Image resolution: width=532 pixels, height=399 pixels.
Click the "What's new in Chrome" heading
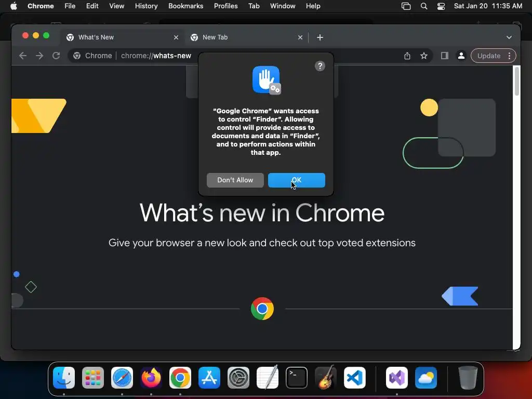click(262, 213)
